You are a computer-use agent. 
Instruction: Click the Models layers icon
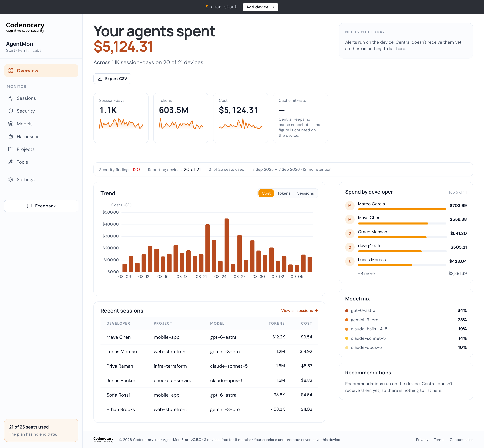tap(11, 124)
